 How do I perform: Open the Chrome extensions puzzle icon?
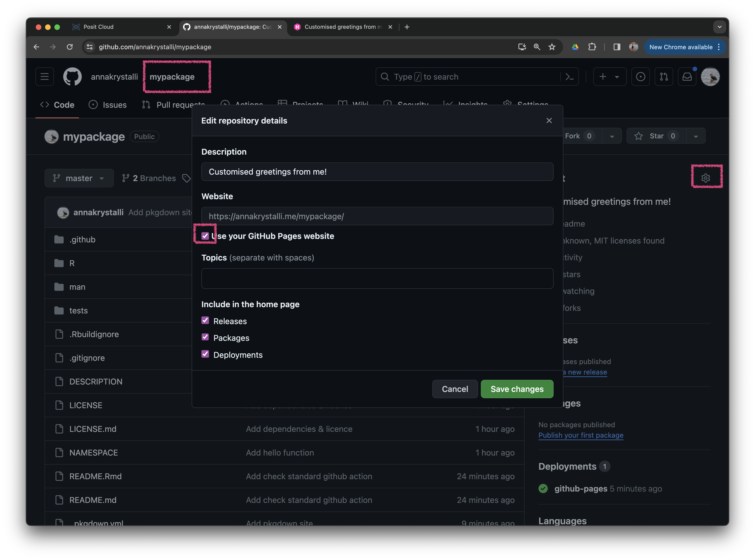coord(592,47)
